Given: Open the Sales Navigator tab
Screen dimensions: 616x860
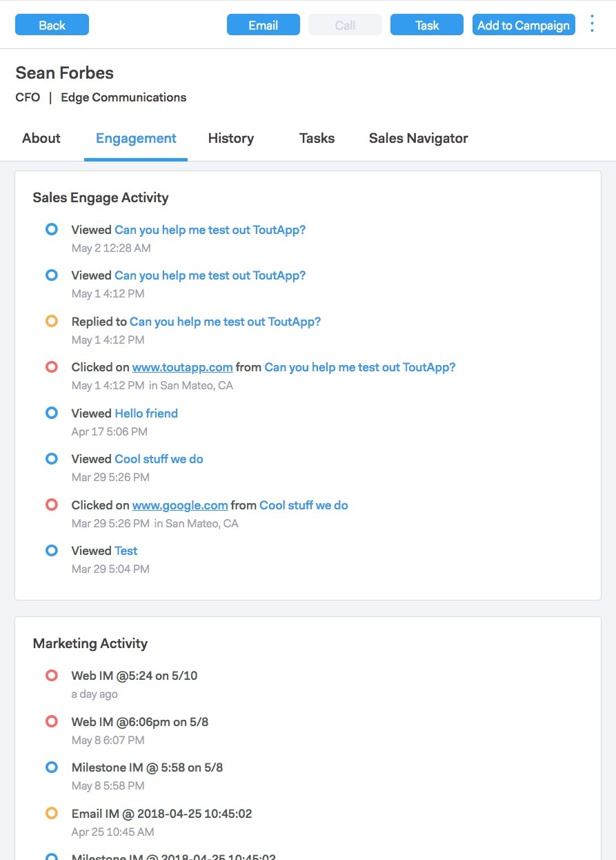Looking at the screenshot, I should coord(418,138).
